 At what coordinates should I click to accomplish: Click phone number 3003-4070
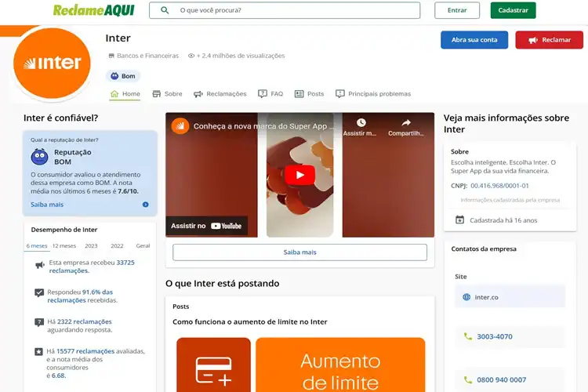click(495, 336)
